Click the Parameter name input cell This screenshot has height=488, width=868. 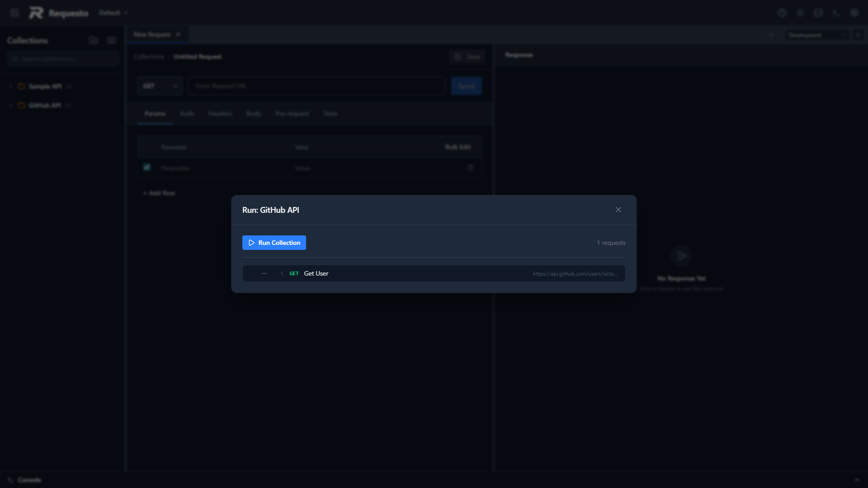point(224,168)
